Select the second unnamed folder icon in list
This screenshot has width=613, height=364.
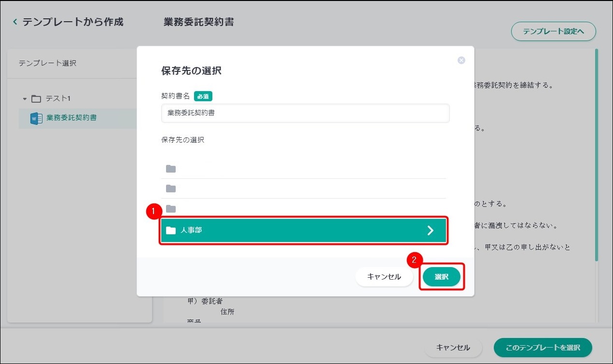click(171, 189)
